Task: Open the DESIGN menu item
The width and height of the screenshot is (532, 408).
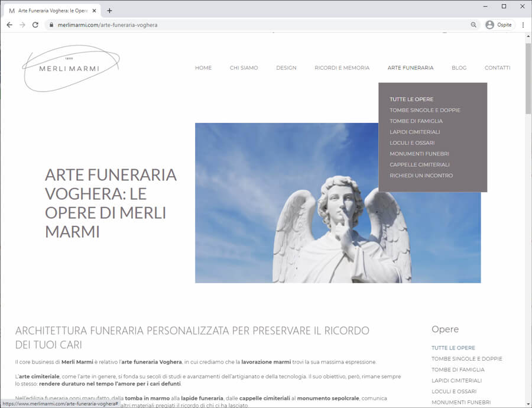Action: click(x=286, y=68)
